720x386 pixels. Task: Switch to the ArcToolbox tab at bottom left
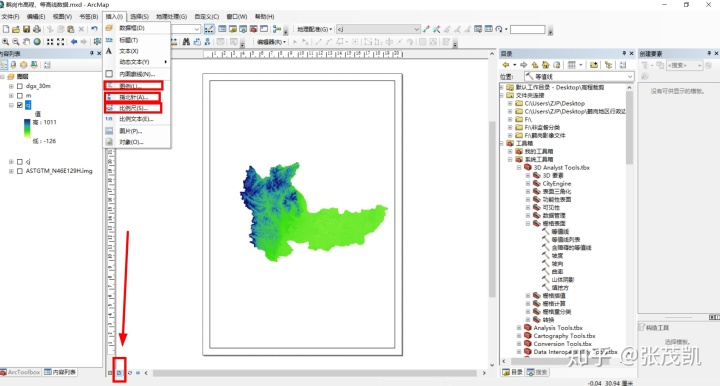point(21,372)
